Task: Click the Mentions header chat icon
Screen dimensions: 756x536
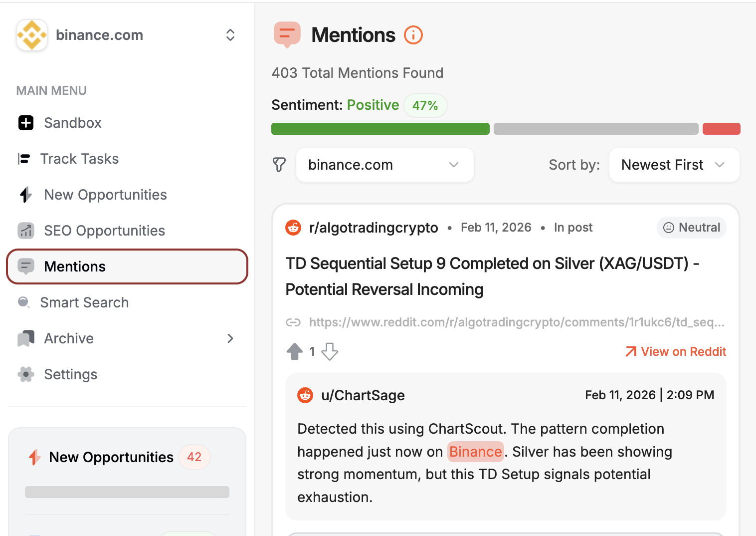Action: pyautogui.click(x=287, y=34)
